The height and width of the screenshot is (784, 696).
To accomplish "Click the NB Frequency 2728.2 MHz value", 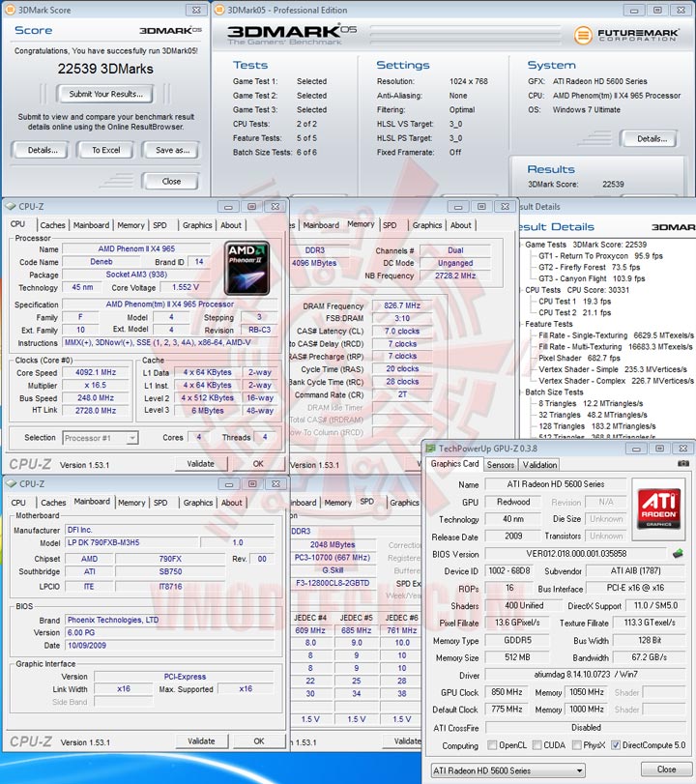I will click(x=455, y=276).
